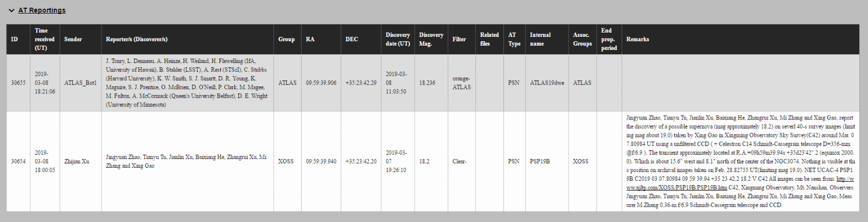Viewport: 868px width, 222px height.
Task: Click the AT Reportings heading link
Action: coord(42,10)
